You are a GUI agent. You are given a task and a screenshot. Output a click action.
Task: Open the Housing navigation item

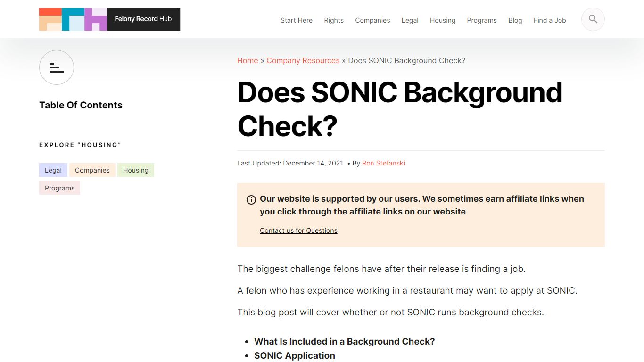pos(443,20)
